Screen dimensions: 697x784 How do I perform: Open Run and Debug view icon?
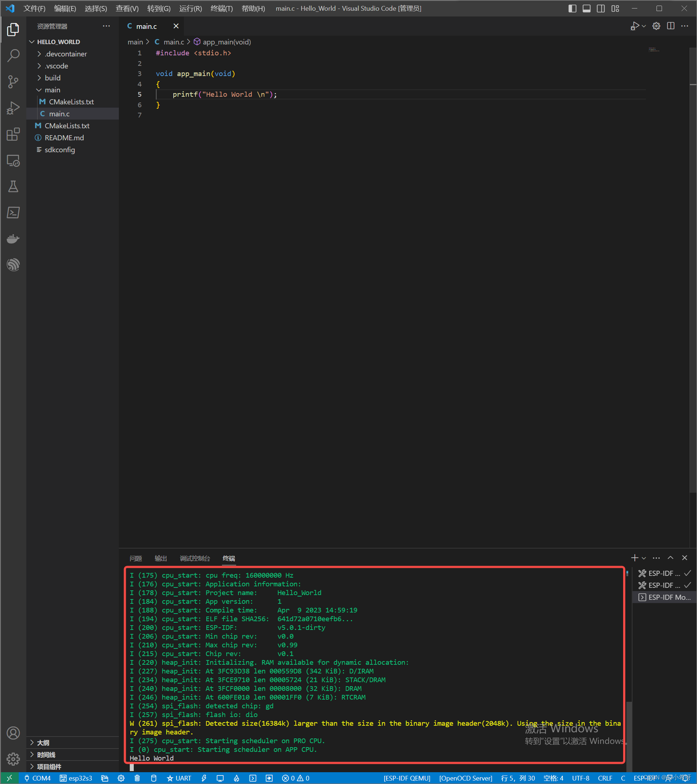[x=13, y=108]
